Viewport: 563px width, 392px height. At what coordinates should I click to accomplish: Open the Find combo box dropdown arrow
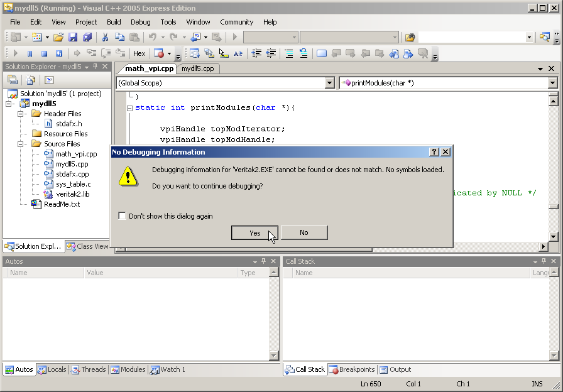[x=529, y=37]
